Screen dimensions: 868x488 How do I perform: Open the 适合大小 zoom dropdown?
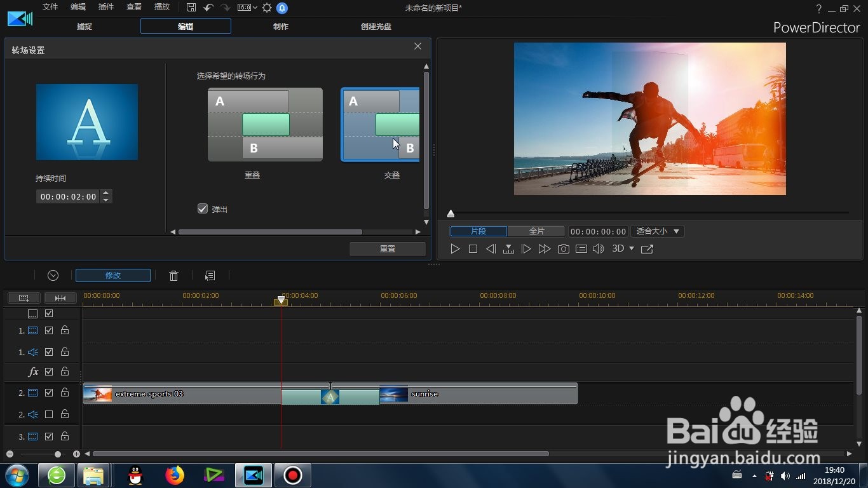click(x=657, y=231)
